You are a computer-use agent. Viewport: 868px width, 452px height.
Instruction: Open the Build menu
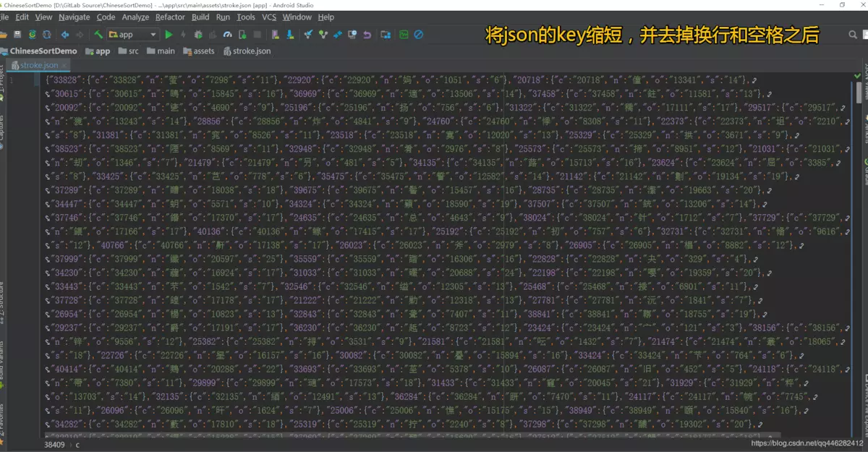point(200,17)
